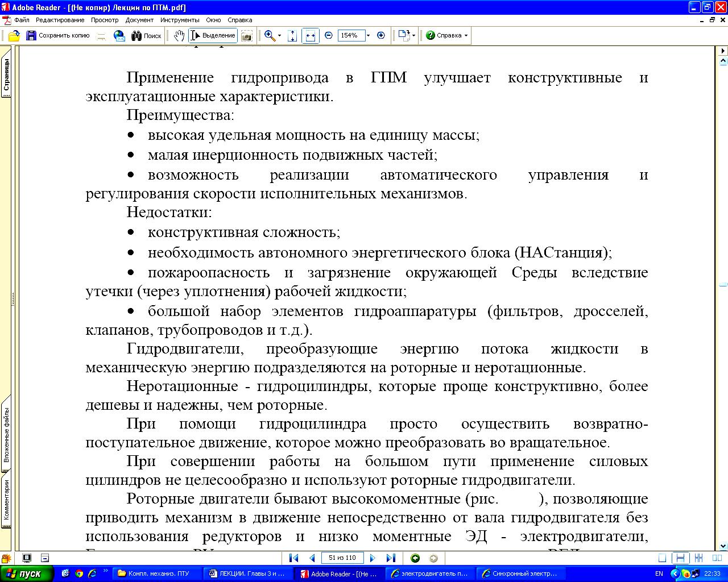Click the 154% zoom value field

coord(350,35)
